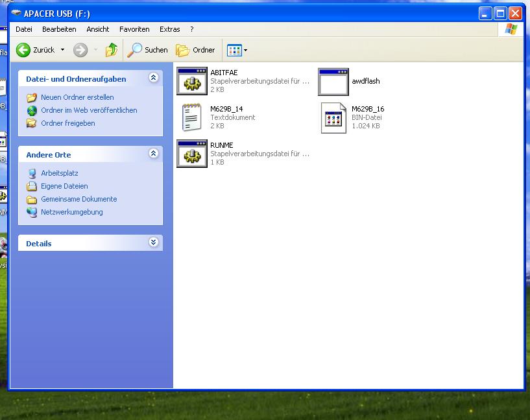This screenshot has height=420, width=530.
Task: Open Arbeitsplatz from Andere Orte
Action: 60,173
